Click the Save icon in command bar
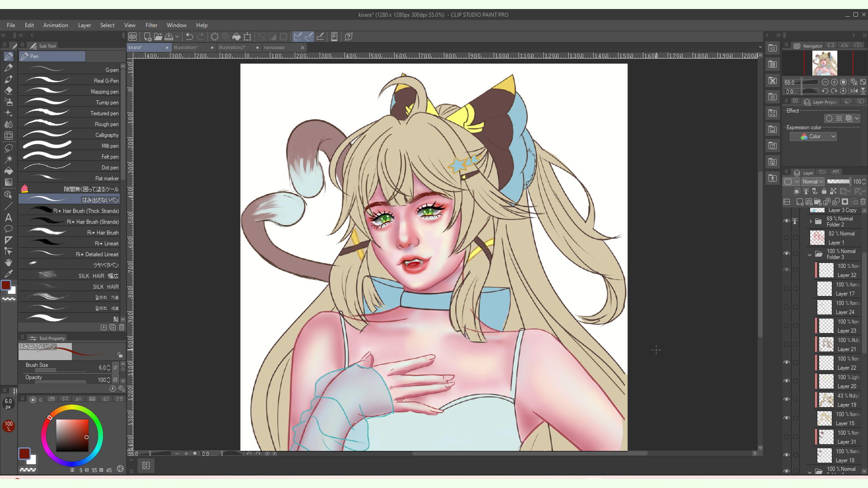The height and width of the screenshot is (488, 868). [169, 37]
